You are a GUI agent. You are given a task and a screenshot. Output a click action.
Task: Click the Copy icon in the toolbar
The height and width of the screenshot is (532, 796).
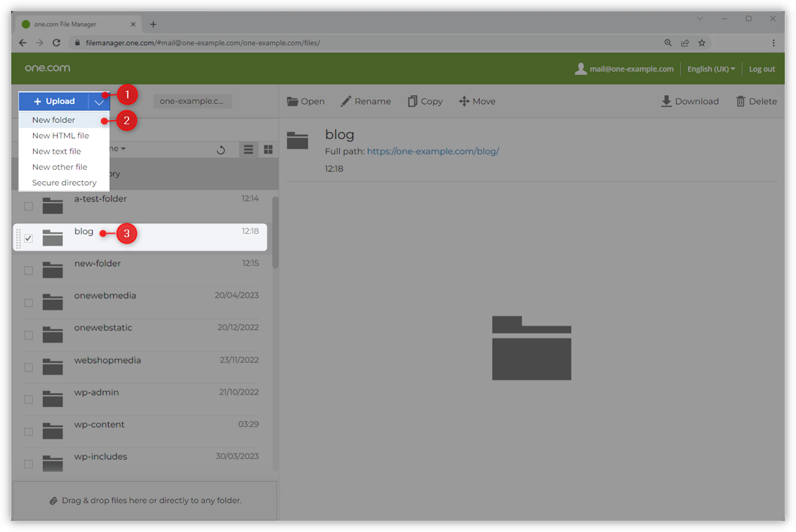(412, 101)
